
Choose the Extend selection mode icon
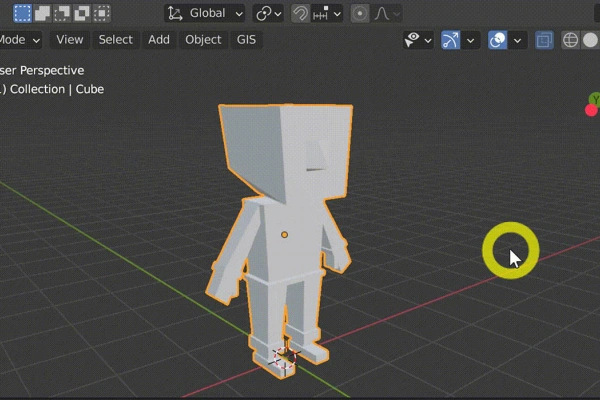pos(42,13)
